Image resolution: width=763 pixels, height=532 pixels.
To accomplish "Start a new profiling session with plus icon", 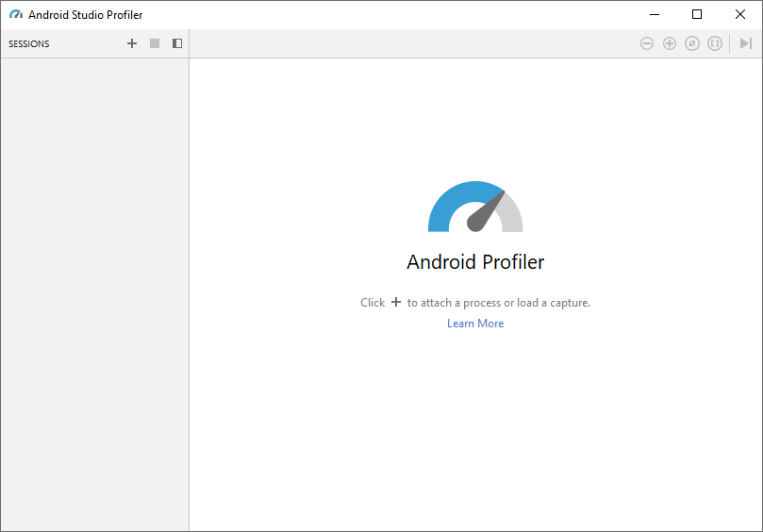I will pyautogui.click(x=132, y=43).
